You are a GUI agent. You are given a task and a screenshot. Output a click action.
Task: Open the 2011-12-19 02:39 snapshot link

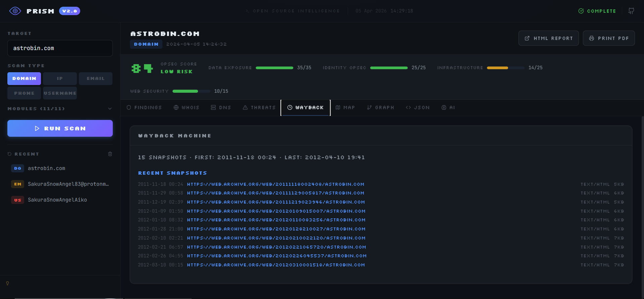[276, 202]
